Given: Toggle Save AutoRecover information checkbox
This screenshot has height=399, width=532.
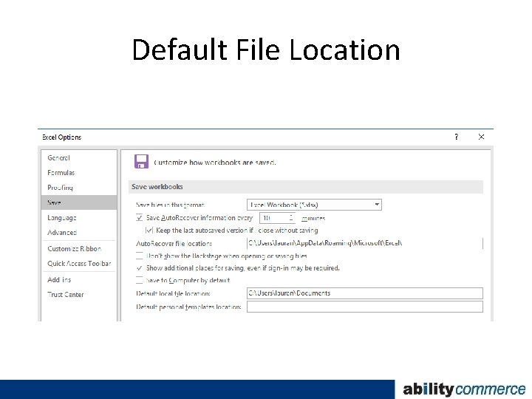Looking at the screenshot, I should (139, 217).
